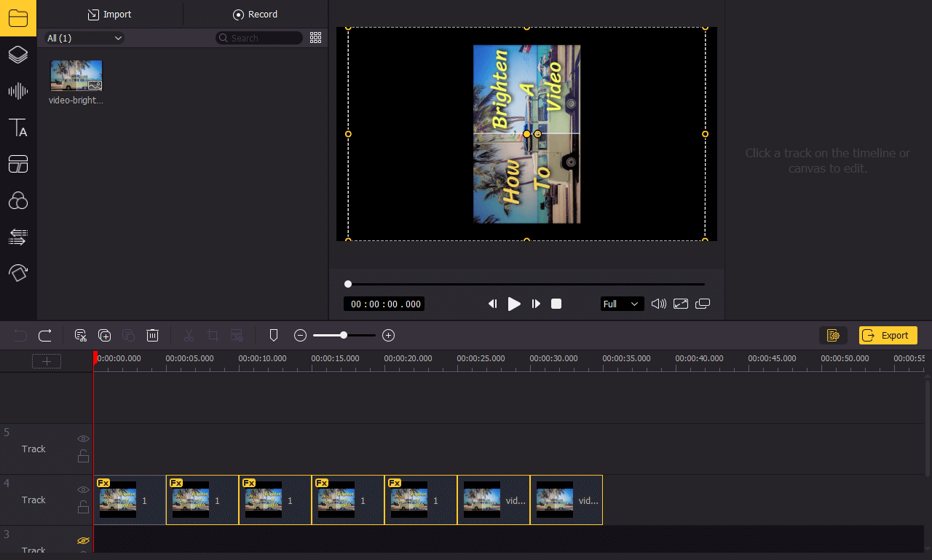Viewport: 932px width, 560px height.
Task: Lock Track 5 using the padlock icon
Action: [83, 456]
